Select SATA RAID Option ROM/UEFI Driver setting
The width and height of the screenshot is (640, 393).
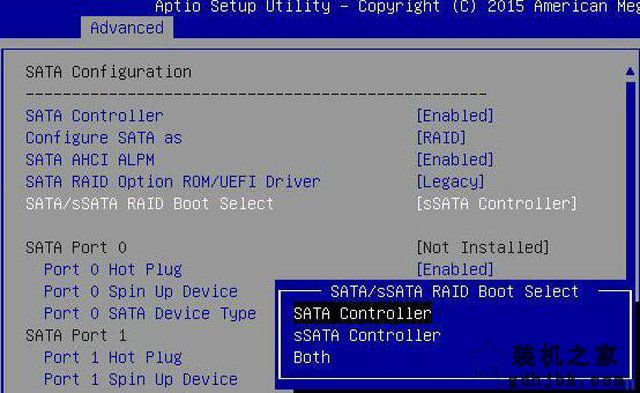pos(173,182)
